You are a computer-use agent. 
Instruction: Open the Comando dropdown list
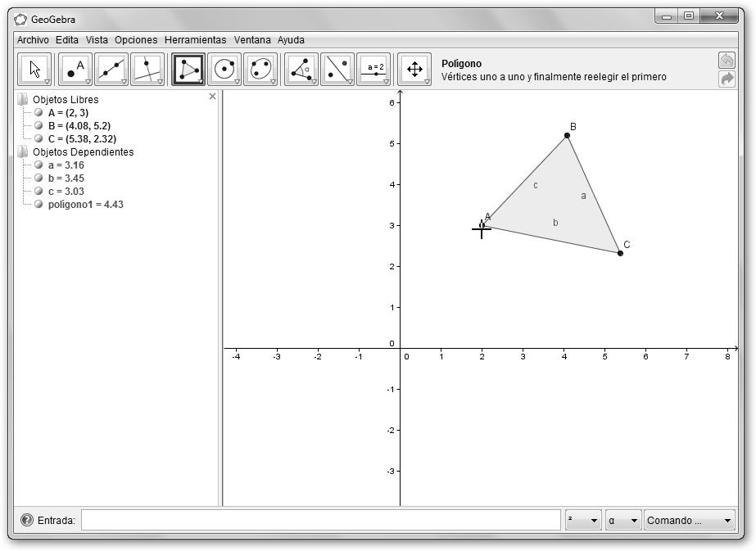[690, 521]
